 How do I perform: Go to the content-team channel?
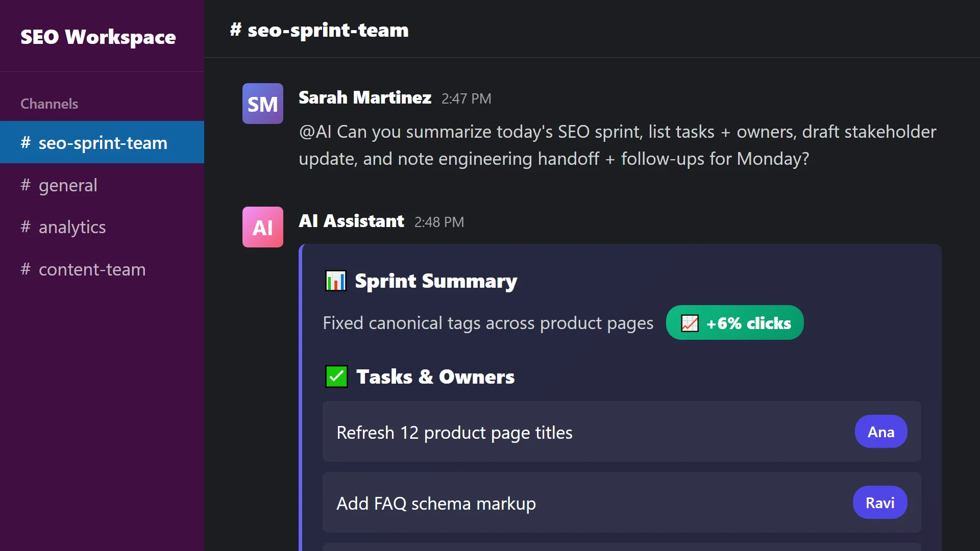coord(102,269)
